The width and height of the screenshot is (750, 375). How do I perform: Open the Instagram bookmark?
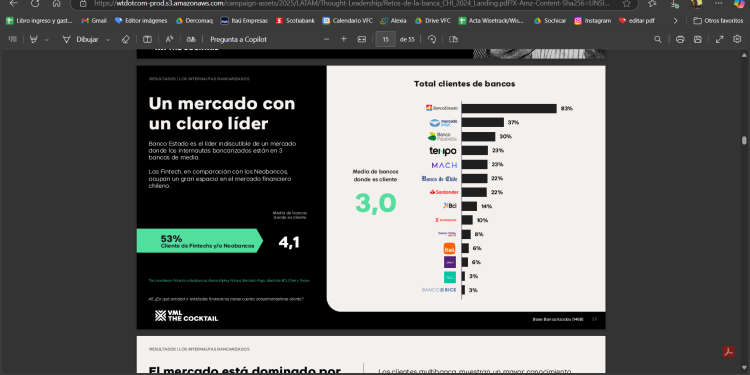593,21
